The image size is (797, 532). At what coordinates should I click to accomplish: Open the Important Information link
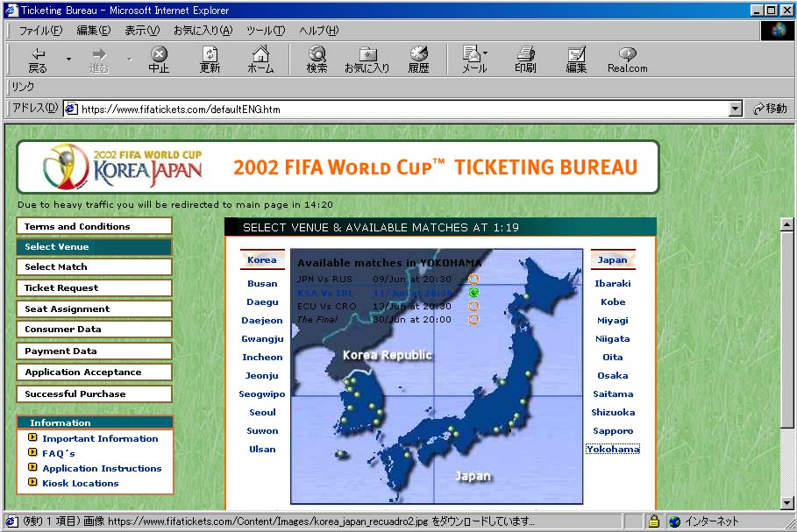pos(100,438)
